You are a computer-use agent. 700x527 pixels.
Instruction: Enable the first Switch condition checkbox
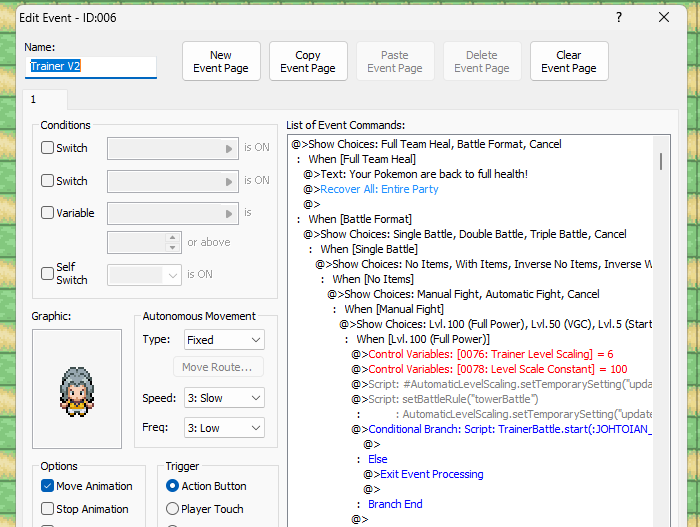(x=48, y=148)
